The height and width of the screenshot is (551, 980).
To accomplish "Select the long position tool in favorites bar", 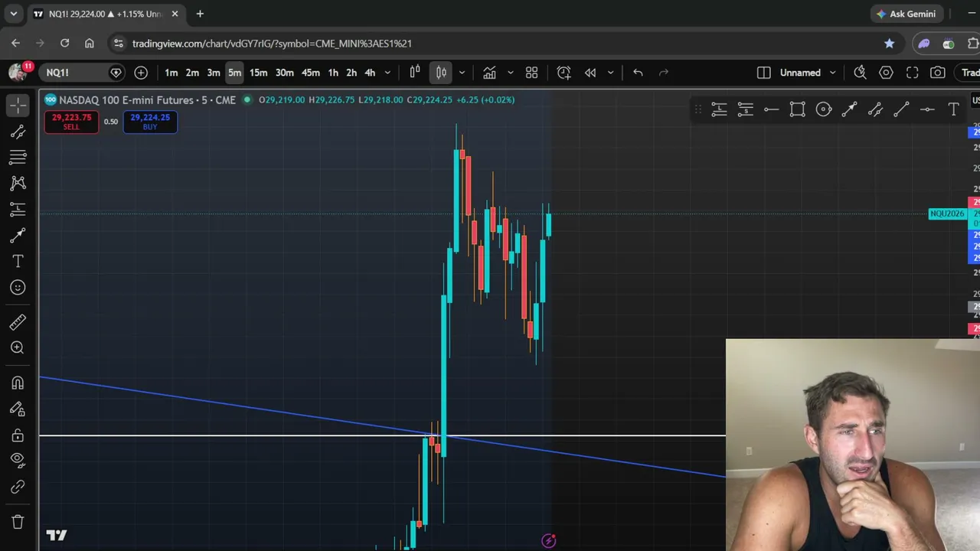I will coord(719,110).
